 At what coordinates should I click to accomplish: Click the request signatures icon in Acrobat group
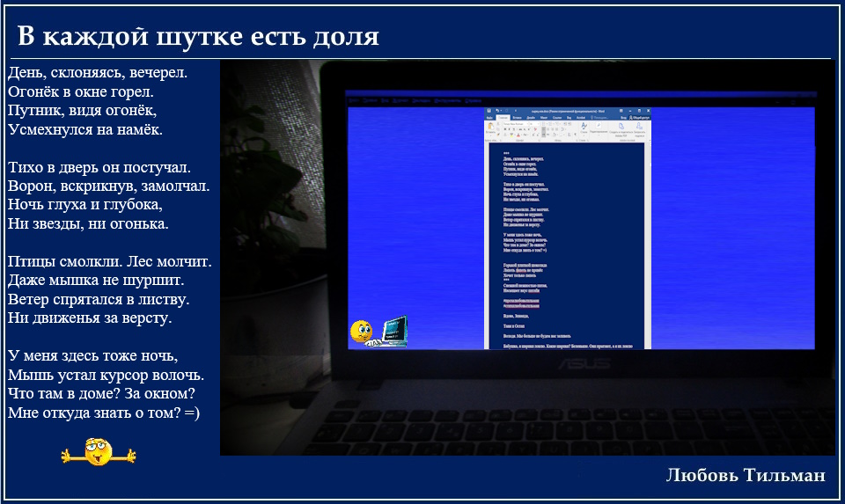tap(640, 127)
